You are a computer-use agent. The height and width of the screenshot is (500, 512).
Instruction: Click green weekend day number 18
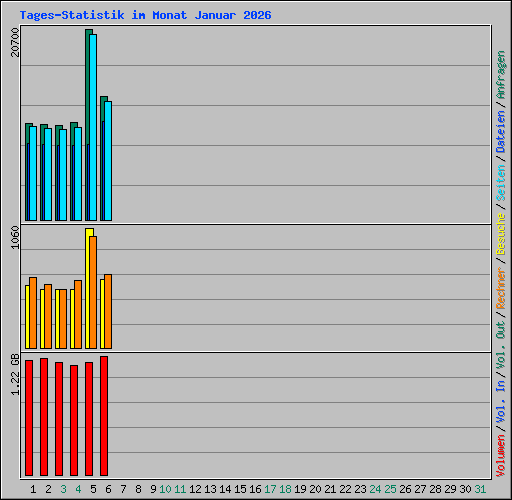[285, 489]
